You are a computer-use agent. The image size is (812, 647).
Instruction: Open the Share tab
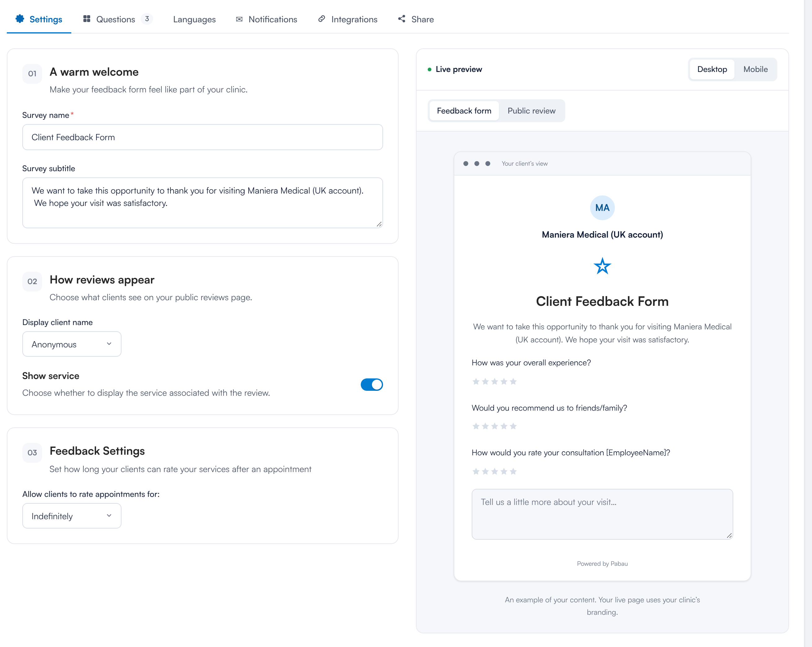click(416, 19)
